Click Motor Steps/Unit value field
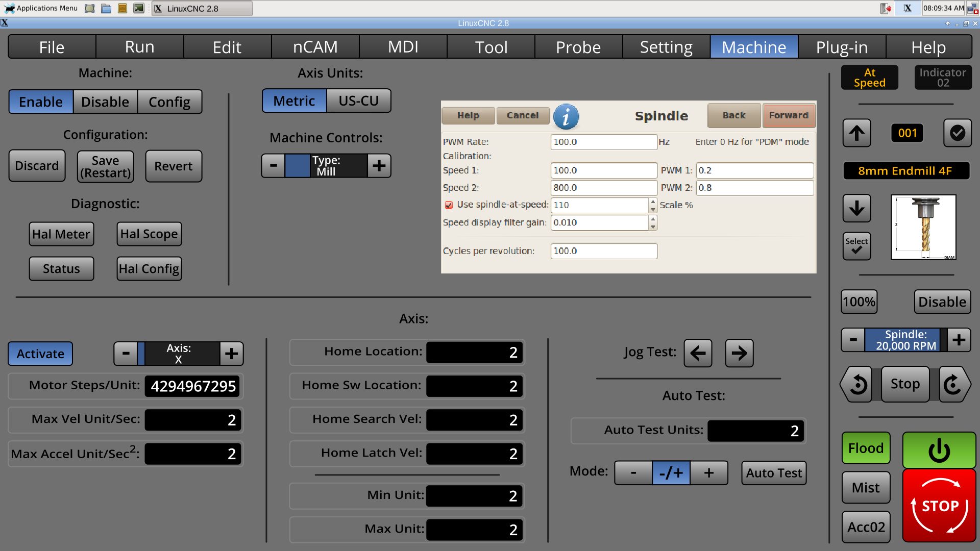Viewport: 980px width, 551px height. (x=193, y=386)
